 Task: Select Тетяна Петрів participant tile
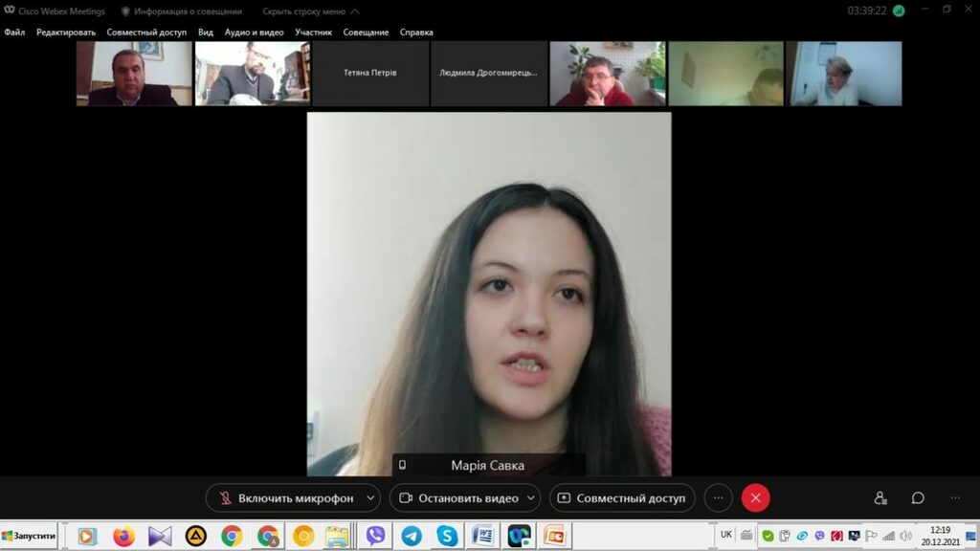[370, 73]
